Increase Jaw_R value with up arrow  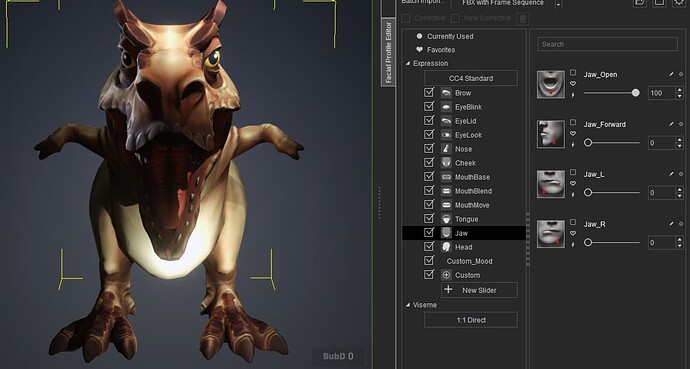tap(679, 240)
